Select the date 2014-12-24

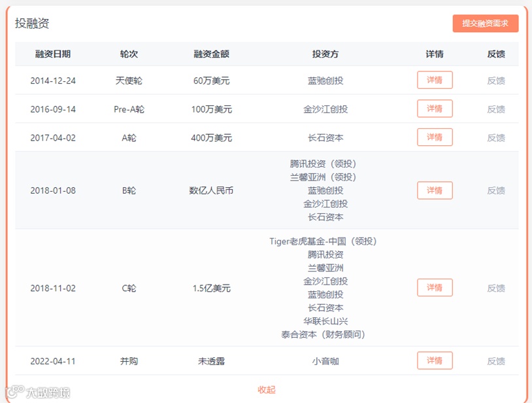(x=53, y=81)
